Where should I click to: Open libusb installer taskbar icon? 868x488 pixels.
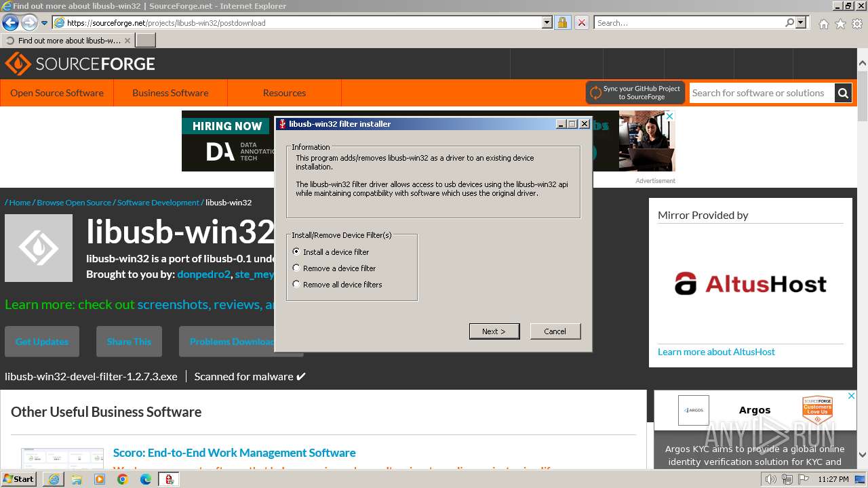pos(169,479)
